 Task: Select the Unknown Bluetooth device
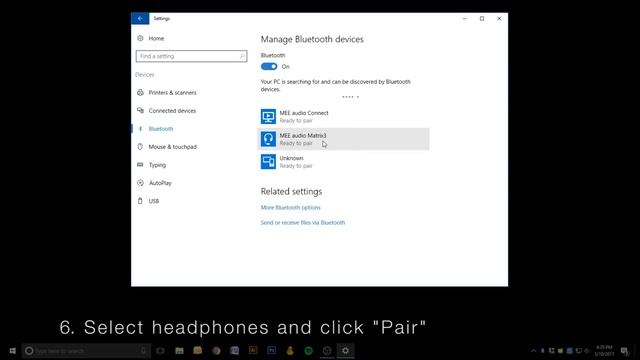[343, 162]
